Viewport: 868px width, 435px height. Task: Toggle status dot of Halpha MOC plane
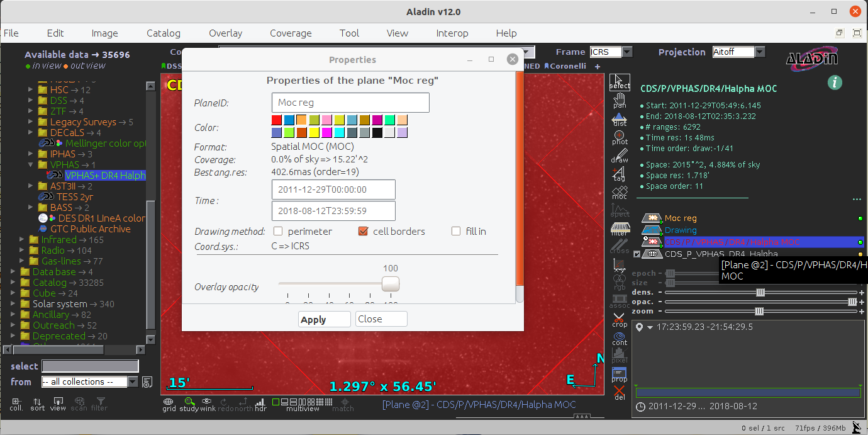[x=860, y=242]
